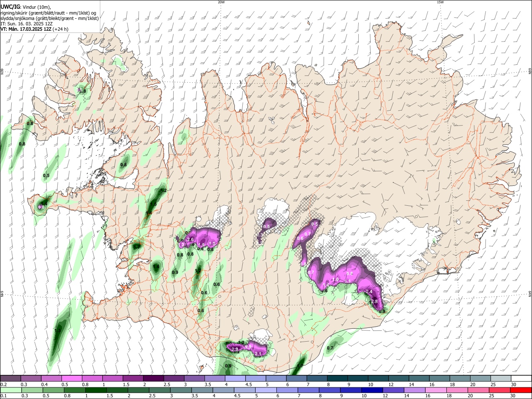Click the 10 label in the upper legend

(x=371, y=384)
